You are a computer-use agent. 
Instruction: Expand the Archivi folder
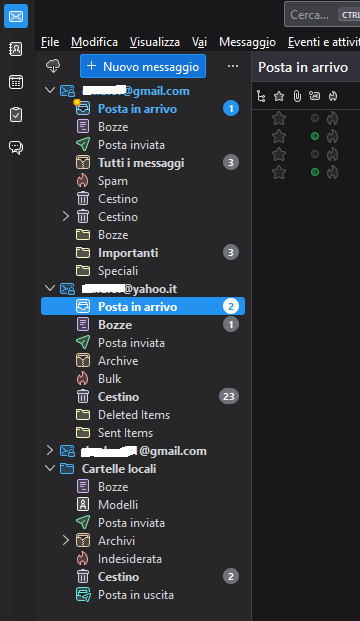66,540
